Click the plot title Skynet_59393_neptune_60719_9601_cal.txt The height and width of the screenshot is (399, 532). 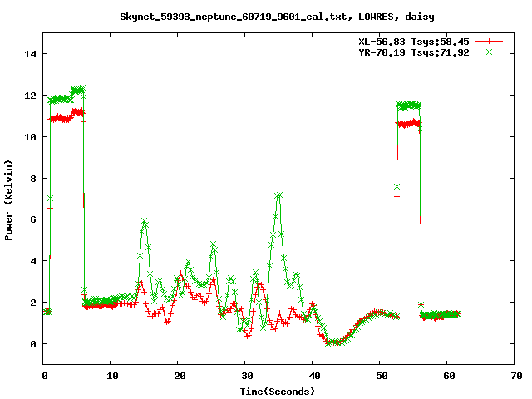pyautogui.click(x=234, y=17)
